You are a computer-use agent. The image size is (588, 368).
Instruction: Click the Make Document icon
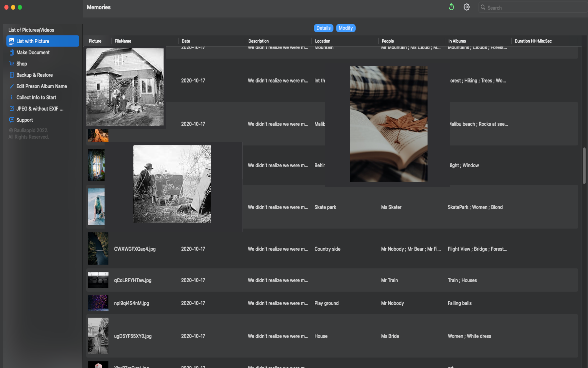tap(11, 52)
